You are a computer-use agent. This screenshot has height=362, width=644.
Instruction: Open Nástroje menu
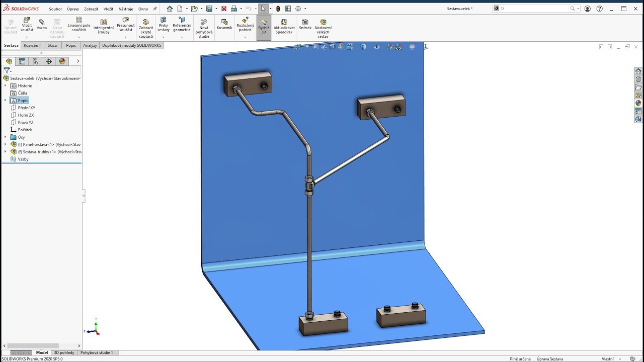point(126,9)
